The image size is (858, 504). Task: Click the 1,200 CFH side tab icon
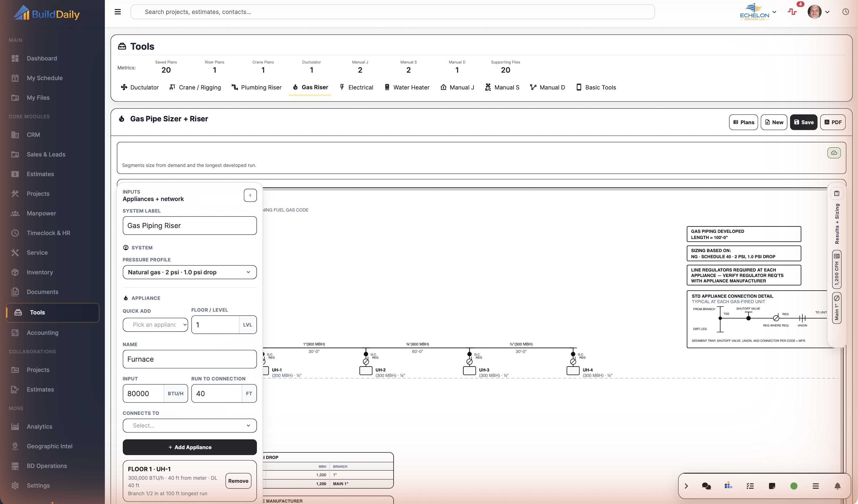coord(837,256)
